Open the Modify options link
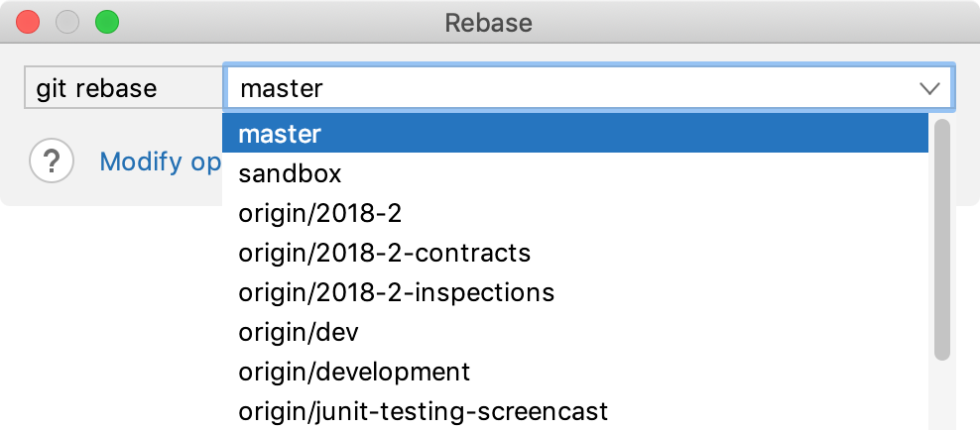The height and width of the screenshot is (430, 980). (x=159, y=161)
